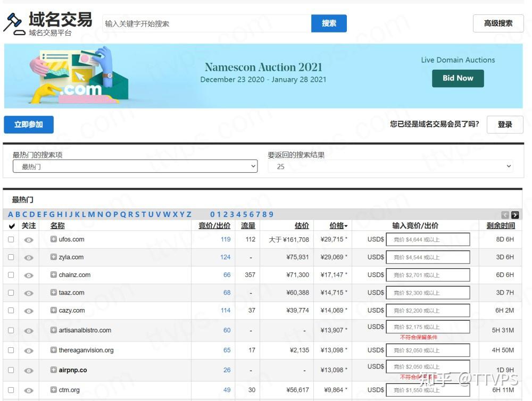Expand plus icon next to artisanalbistro.com
Viewport: 532px width, 401px height.
coord(54,330)
